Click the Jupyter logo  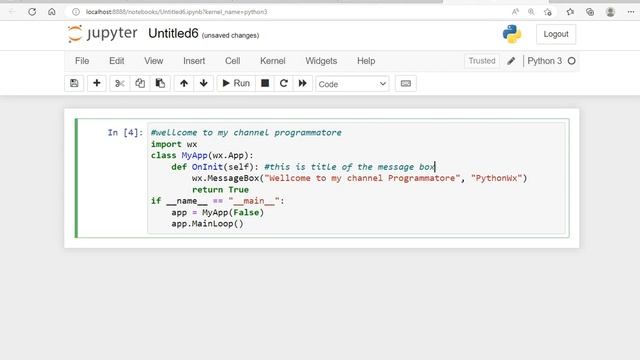102,33
